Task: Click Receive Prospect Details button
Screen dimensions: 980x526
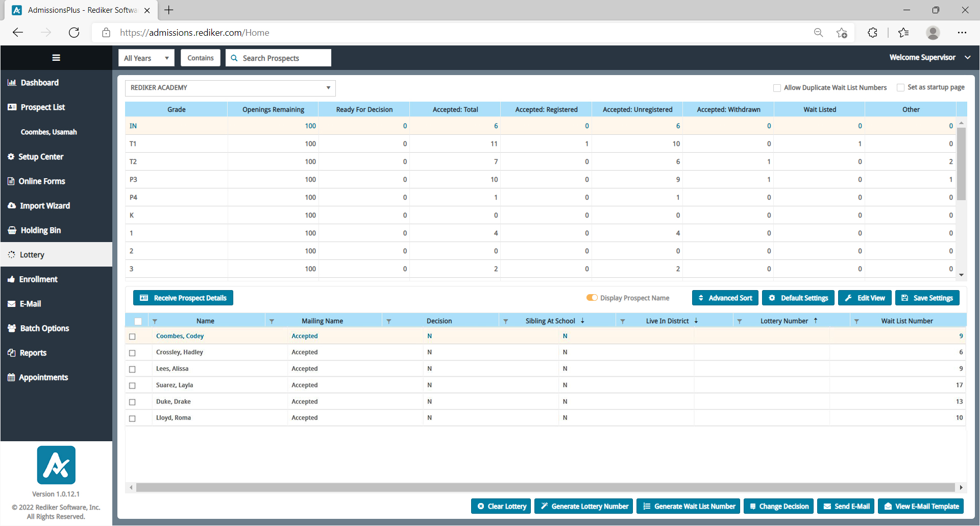Action: [x=183, y=298]
